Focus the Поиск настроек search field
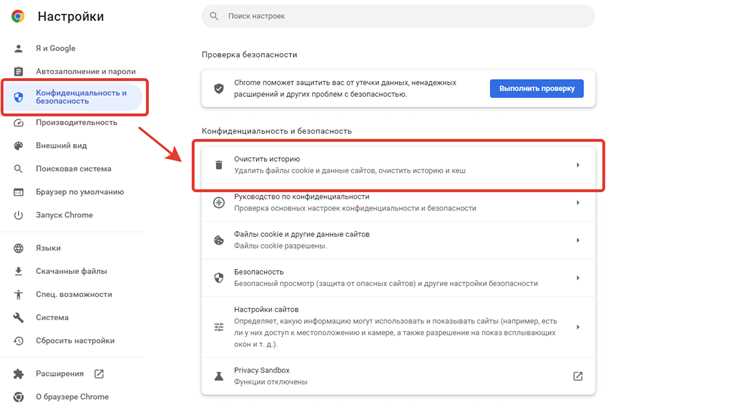This screenshot has height=411, width=750. pyautogui.click(x=398, y=16)
